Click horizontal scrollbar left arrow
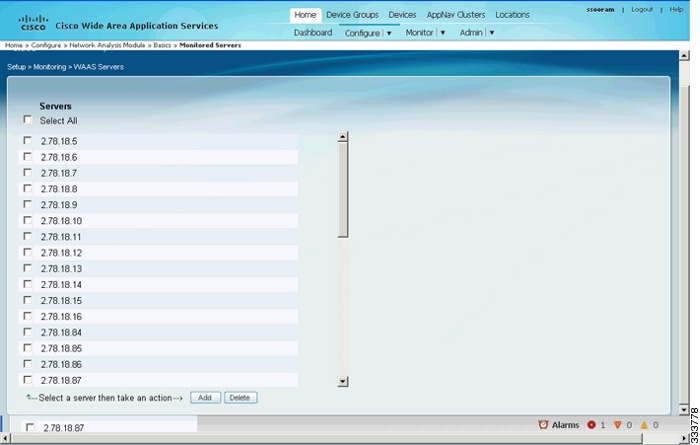The width and height of the screenshot is (700, 445). click(4, 438)
